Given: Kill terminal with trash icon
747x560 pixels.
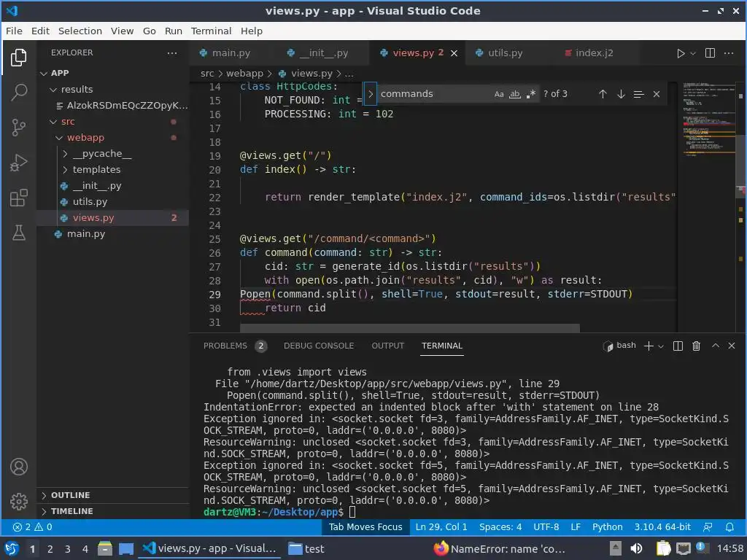Looking at the screenshot, I should tap(696, 346).
